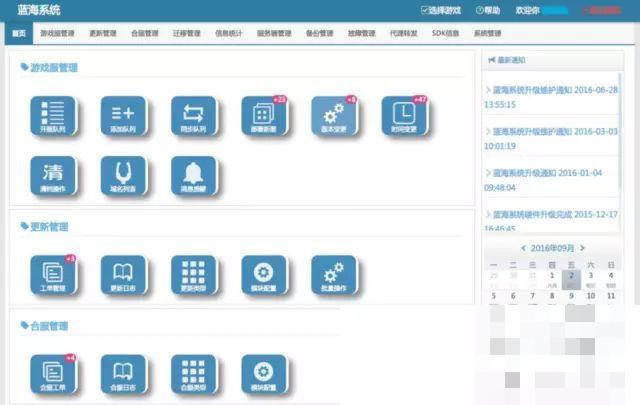Select day 8 in the calendar
This screenshot has width=640, height=405.
[x=552, y=297]
